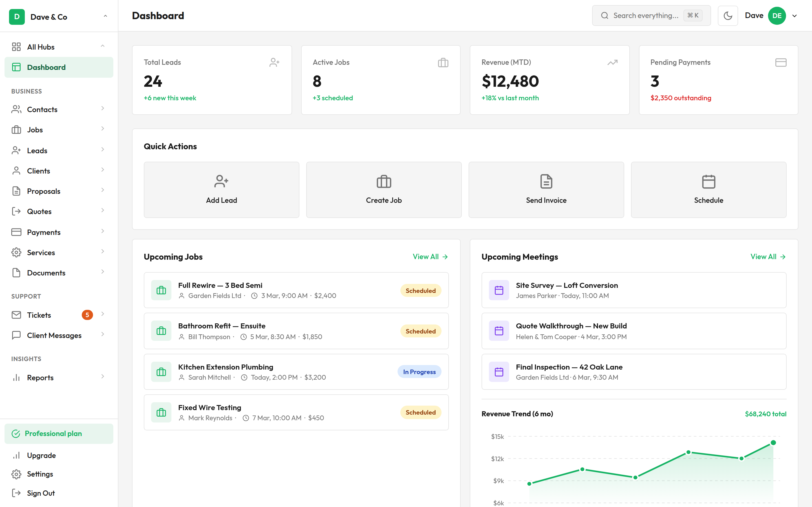Screen dimensions: 812x507
Task: Click the Pending Payments card icon
Action: click(x=780, y=62)
